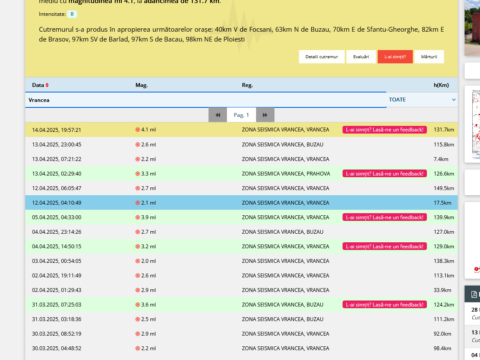Select the row dated 04.04.2025, 23:14:26
The image size is (480, 360).
coord(241,232)
